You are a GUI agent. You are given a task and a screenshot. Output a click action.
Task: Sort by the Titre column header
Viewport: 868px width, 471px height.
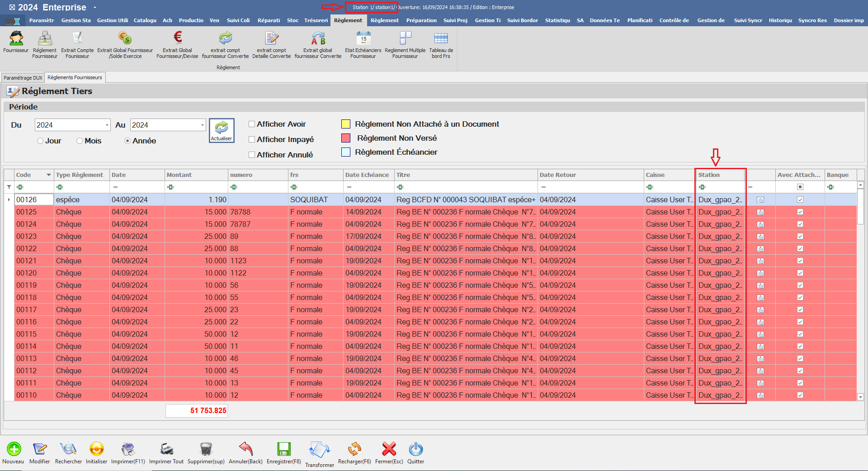coord(466,175)
